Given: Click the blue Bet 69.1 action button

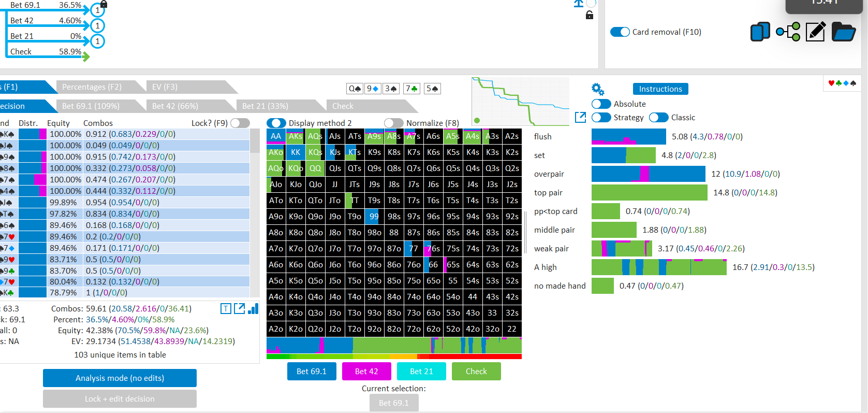Looking at the screenshot, I should (312, 372).
